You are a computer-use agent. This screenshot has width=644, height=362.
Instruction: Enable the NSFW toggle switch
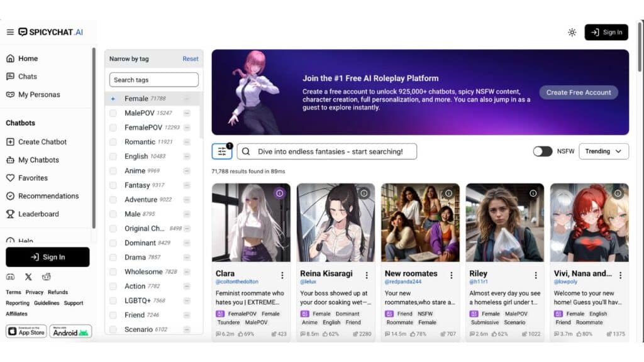click(542, 151)
